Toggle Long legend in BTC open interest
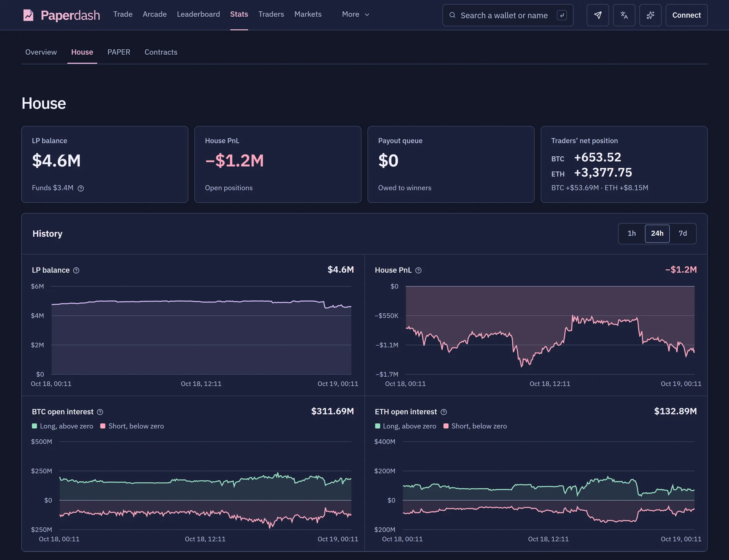 63,426
